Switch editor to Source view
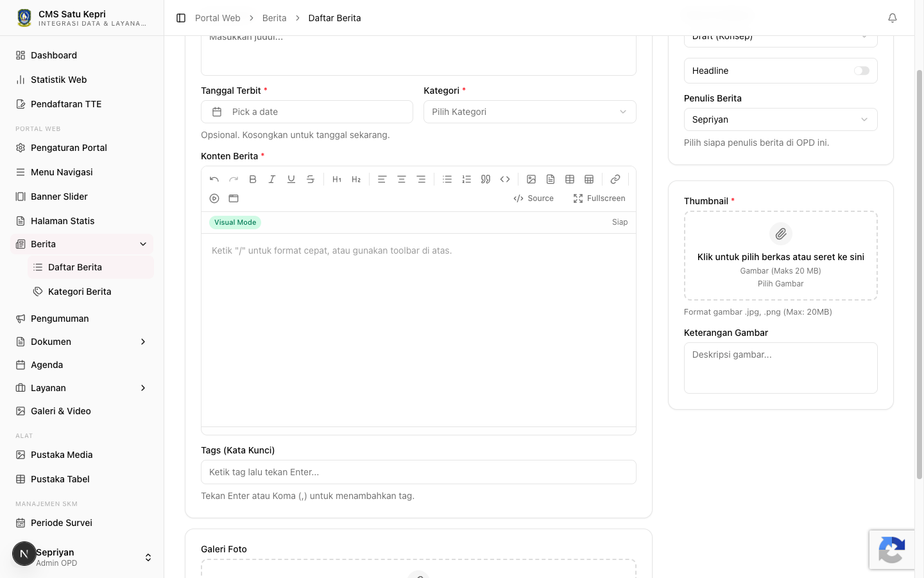 (534, 198)
